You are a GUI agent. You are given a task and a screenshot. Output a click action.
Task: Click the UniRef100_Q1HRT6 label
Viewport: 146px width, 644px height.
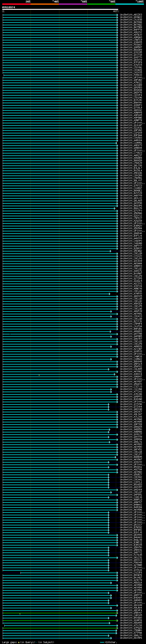click(131, 620)
